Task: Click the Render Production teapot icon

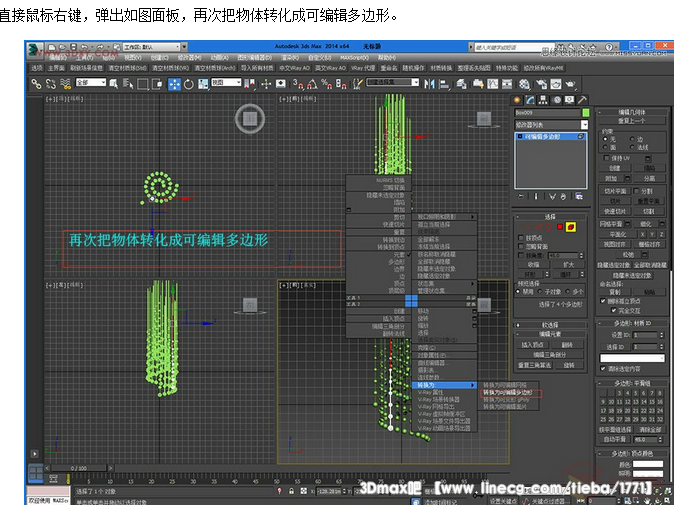Action: click(x=570, y=84)
